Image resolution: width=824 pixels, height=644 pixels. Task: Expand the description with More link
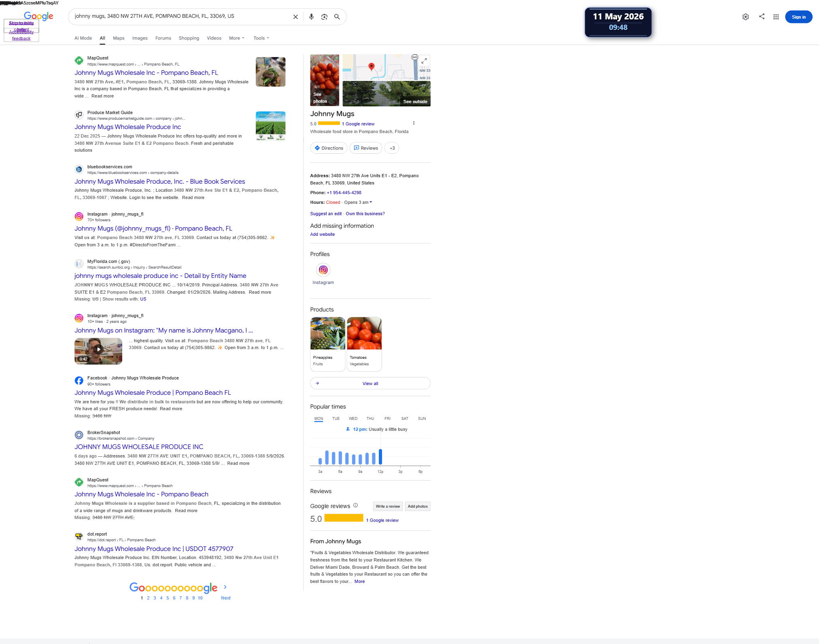(359, 581)
